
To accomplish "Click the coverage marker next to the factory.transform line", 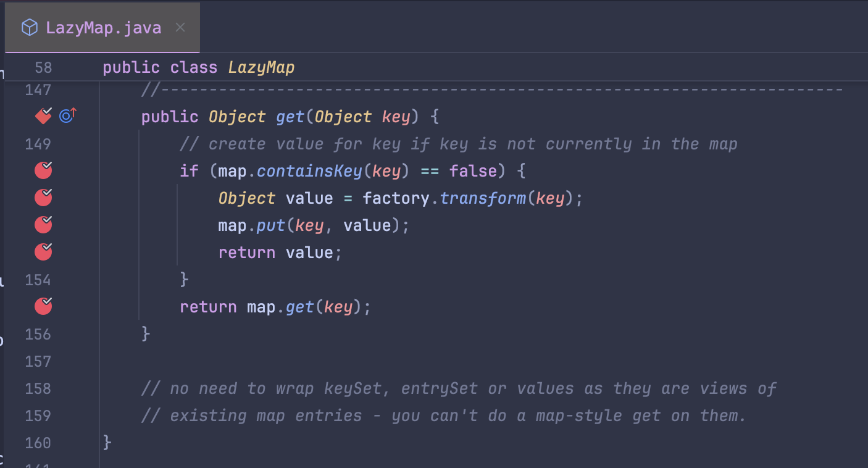I will (43, 198).
